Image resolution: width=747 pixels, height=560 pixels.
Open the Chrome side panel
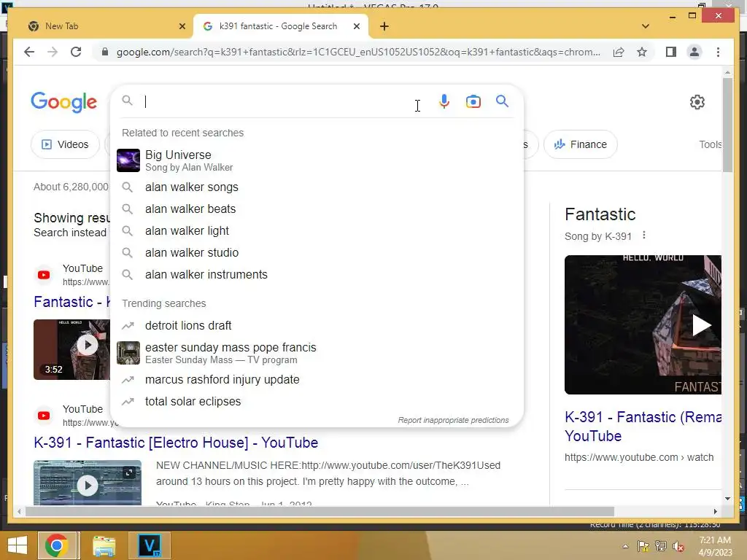point(671,52)
